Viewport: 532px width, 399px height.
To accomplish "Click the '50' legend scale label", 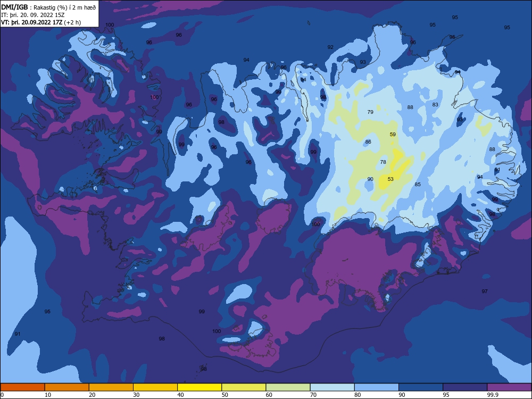I will [225, 395].
